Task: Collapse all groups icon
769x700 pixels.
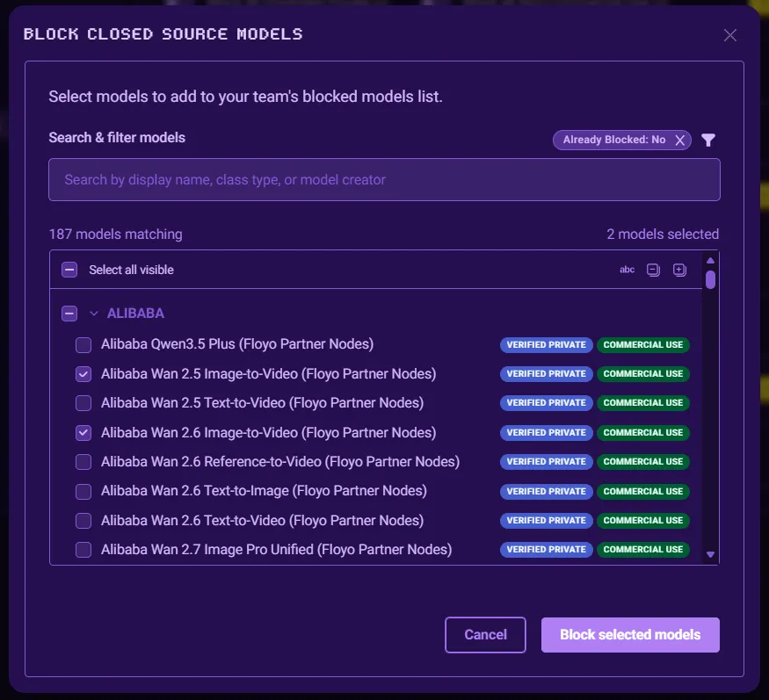Action: 653,270
